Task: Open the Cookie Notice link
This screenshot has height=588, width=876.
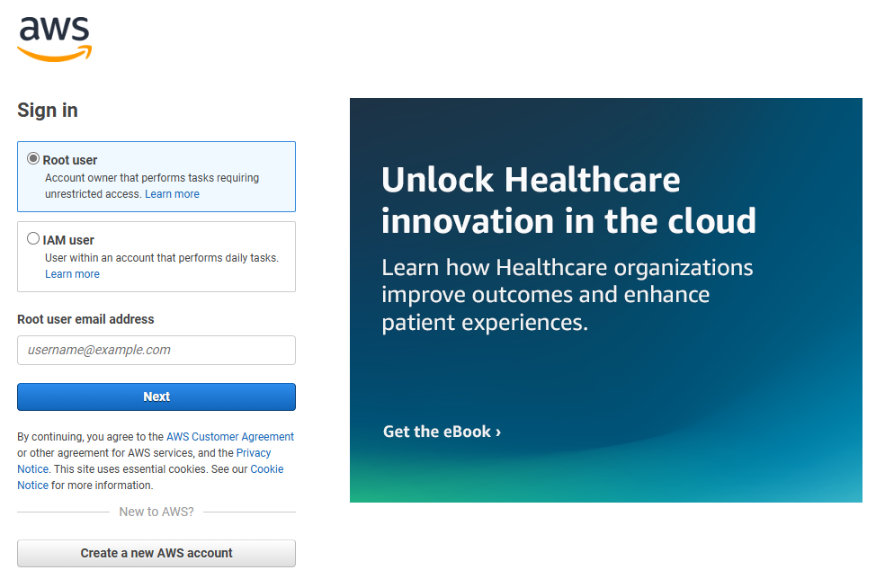Action: point(266,469)
